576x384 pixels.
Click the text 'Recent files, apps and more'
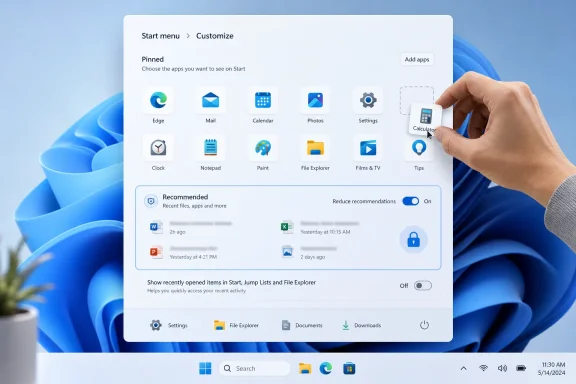pyautogui.click(x=194, y=206)
